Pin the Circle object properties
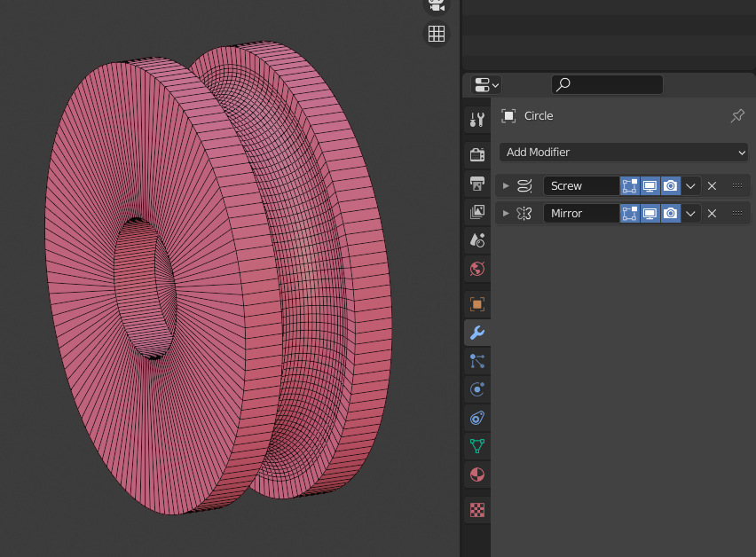 (737, 116)
